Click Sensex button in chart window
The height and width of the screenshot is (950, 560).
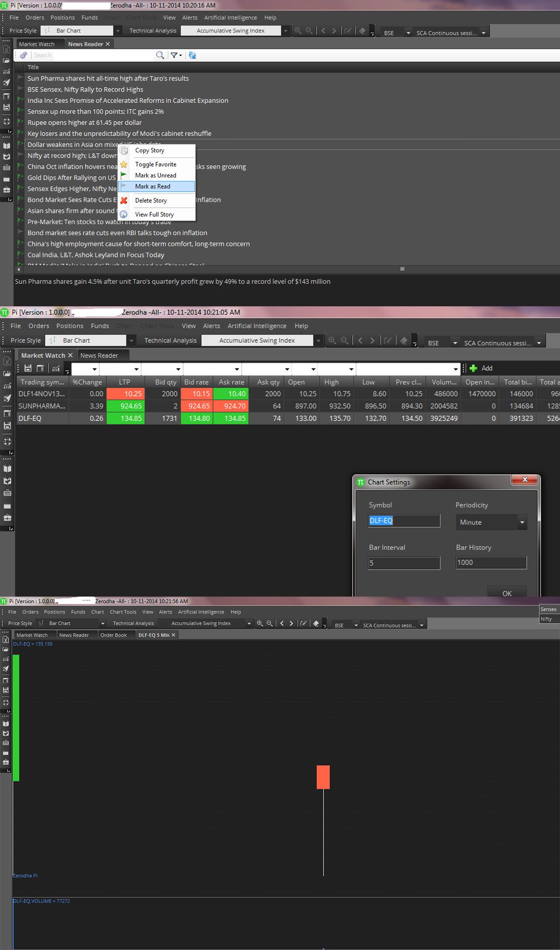point(548,610)
